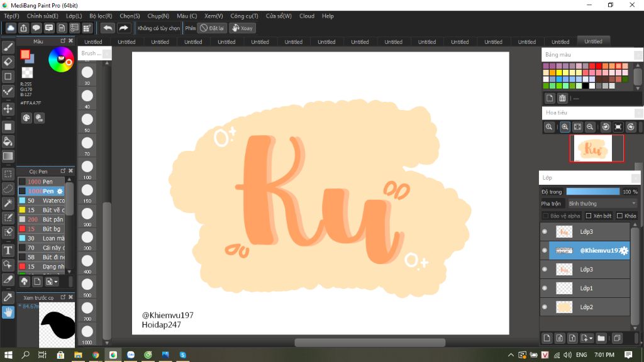Image resolution: width=644 pixels, height=362 pixels.
Task: Select the Brush tool
Action: pos(8,47)
